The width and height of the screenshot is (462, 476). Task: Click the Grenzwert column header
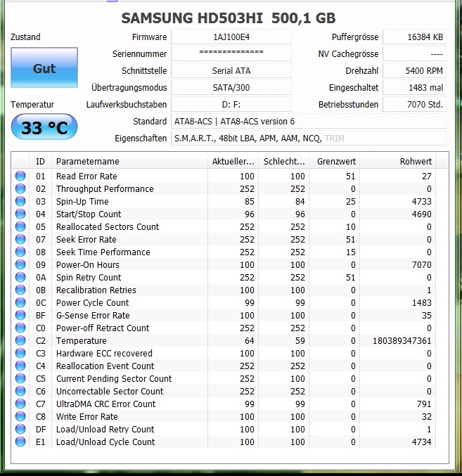pyautogui.click(x=335, y=161)
